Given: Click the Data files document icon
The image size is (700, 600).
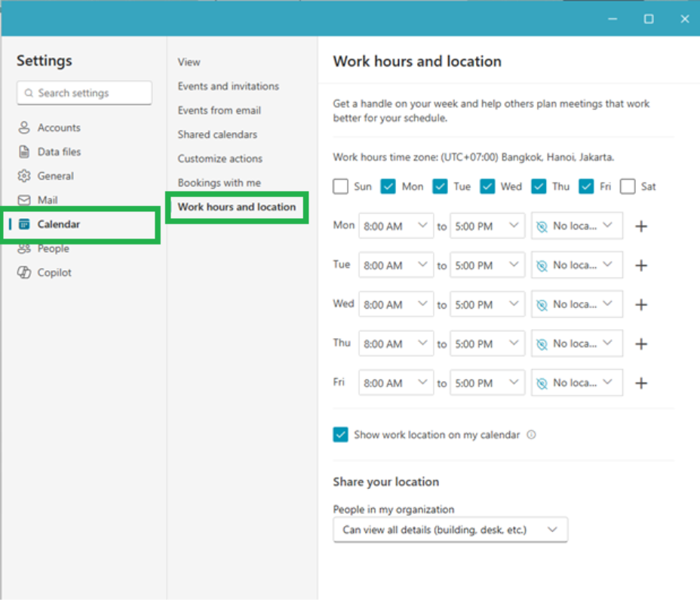Looking at the screenshot, I should [24, 152].
